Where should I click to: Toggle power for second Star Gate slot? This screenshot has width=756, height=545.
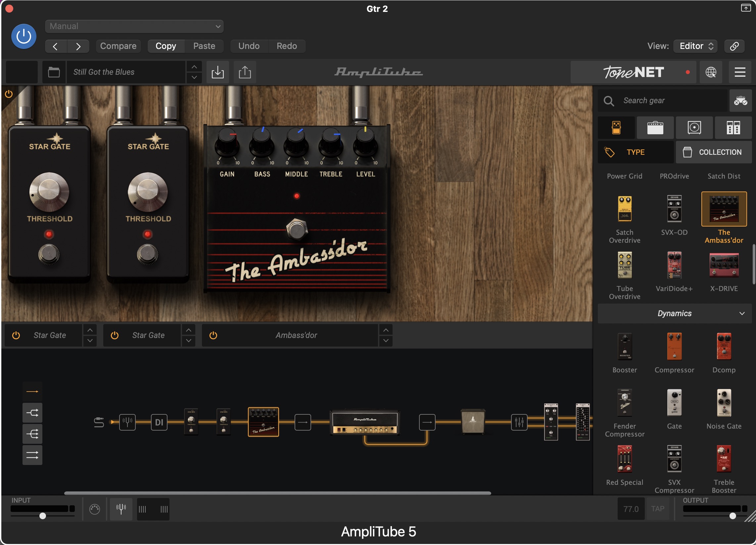pos(114,335)
